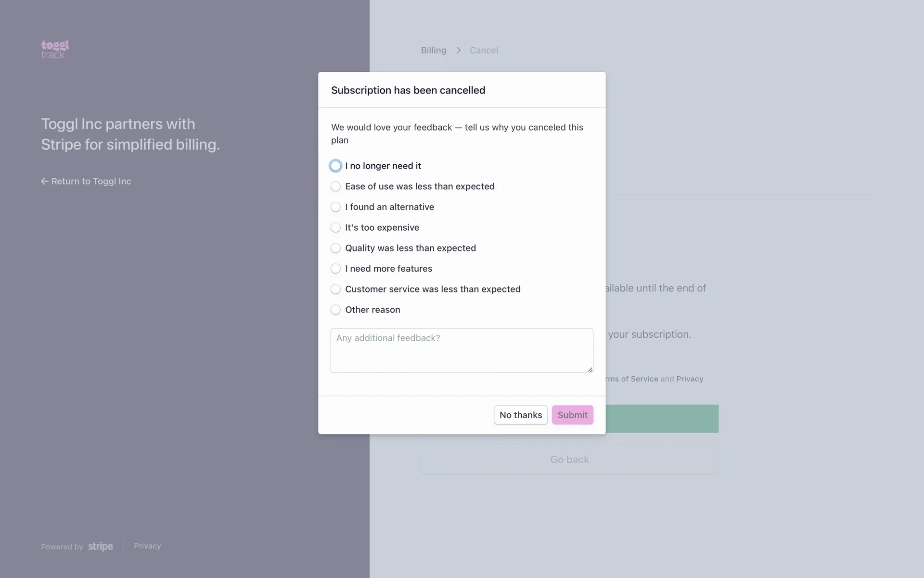Submit the cancellation feedback
924x578 pixels.
tap(572, 415)
